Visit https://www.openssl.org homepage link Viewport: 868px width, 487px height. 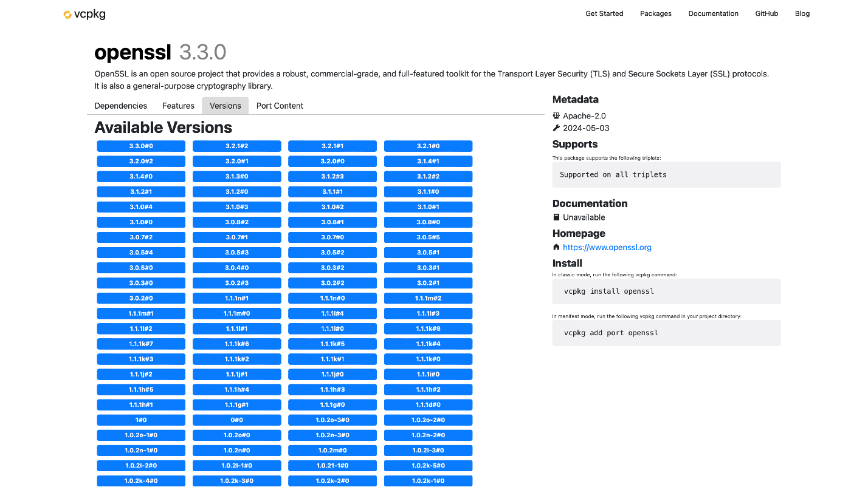pos(607,247)
